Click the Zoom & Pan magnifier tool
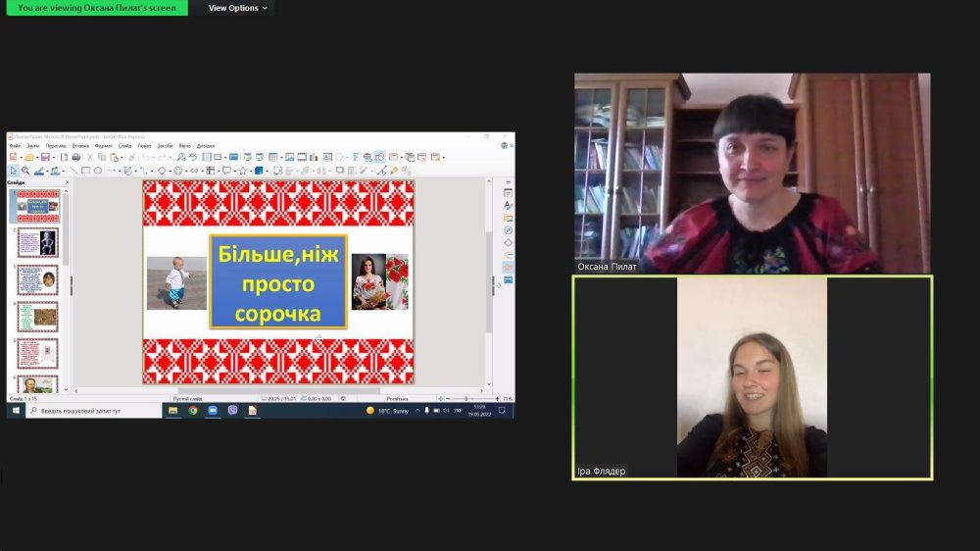Screen dimensions: 980x551 25,171
